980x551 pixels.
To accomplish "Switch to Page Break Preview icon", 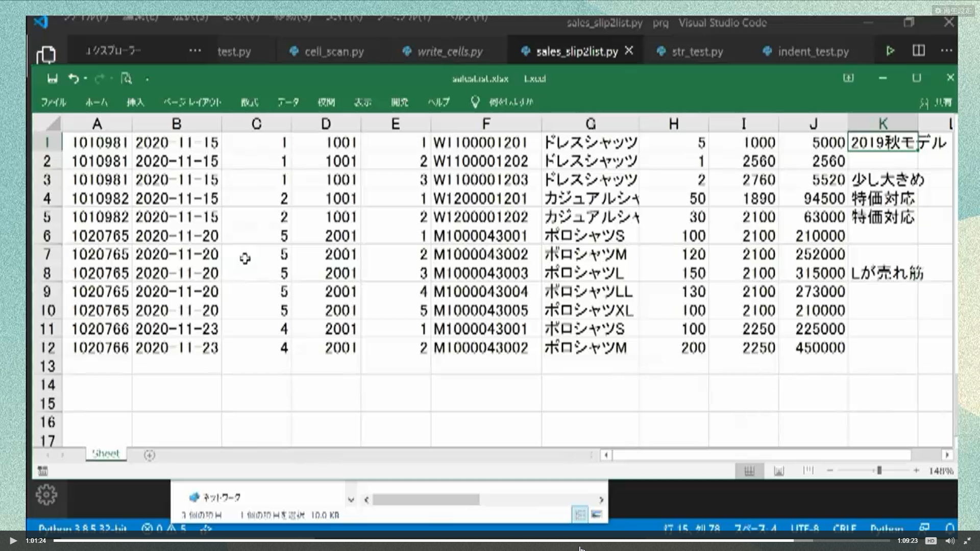I will (808, 470).
